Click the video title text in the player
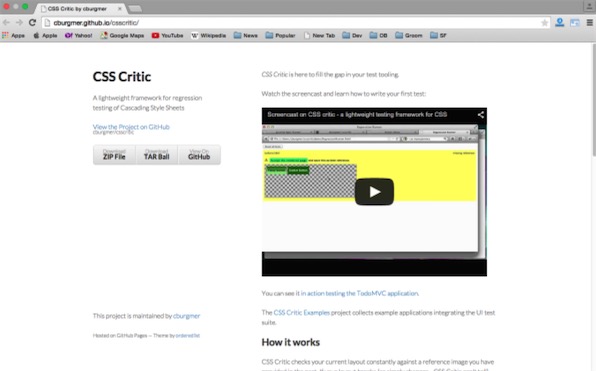The width and height of the screenshot is (596, 371). click(357, 114)
